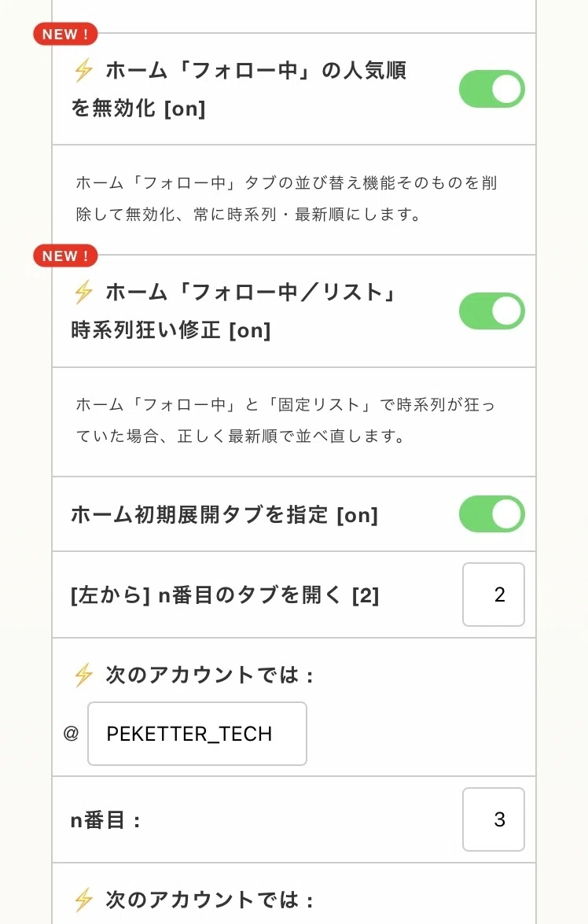
Task: Click NEW! badge above 時系列狂い修正
Action: click(65, 256)
